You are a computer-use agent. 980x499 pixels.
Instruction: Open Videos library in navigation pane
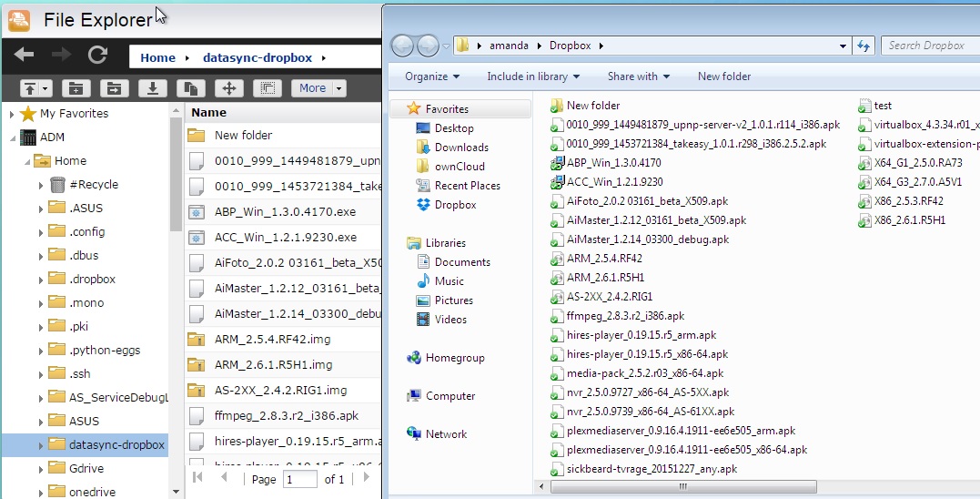tap(450, 320)
